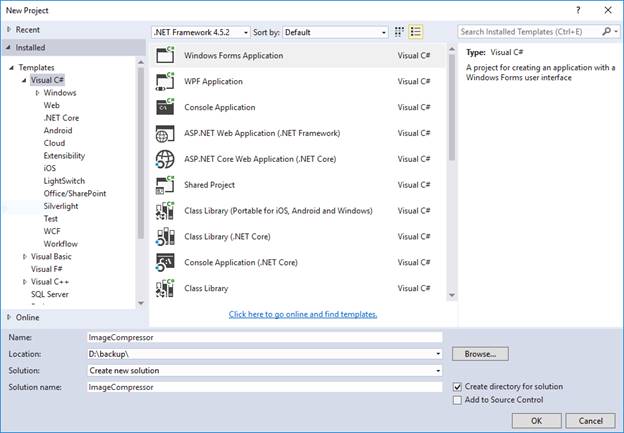Click the Class Library (.NET Core) icon

tap(165, 237)
